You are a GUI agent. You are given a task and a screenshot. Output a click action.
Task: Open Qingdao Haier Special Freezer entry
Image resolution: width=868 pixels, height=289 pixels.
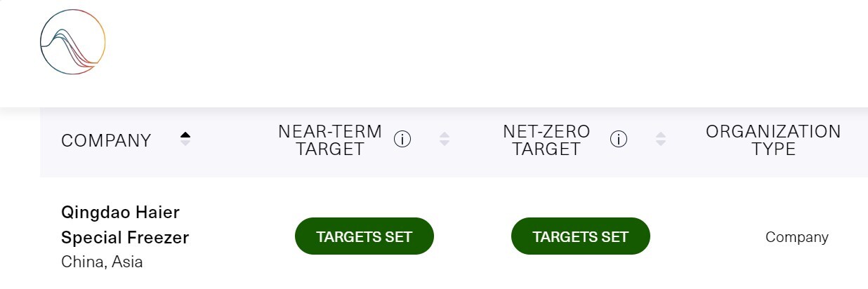pyautogui.click(x=125, y=224)
